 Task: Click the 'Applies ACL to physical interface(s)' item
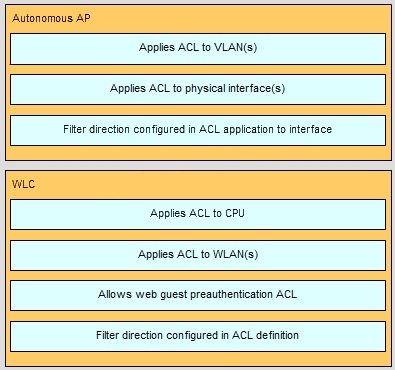(x=198, y=89)
